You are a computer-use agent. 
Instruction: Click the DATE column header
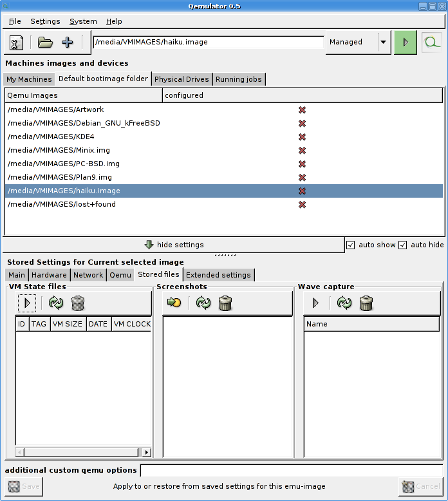pyautogui.click(x=98, y=324)
